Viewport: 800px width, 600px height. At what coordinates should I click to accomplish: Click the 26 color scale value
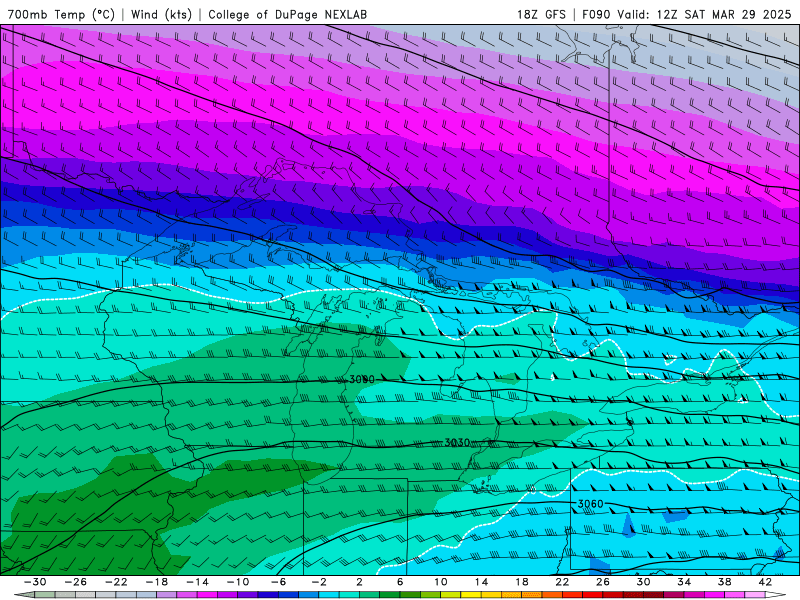click(x=603, y=582)
